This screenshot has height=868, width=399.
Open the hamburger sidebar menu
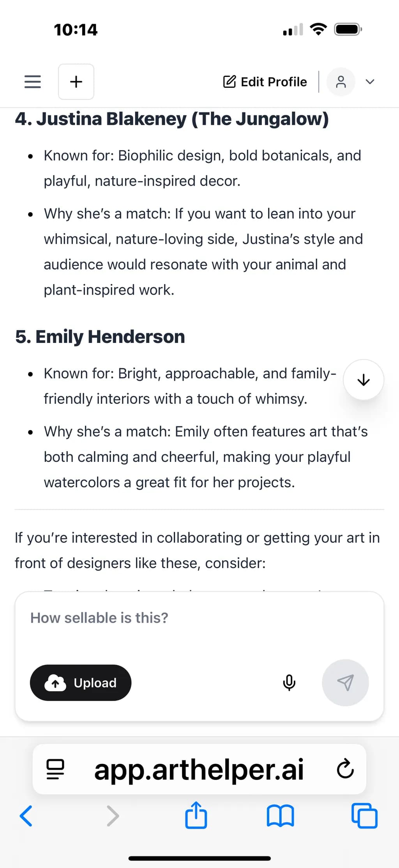tap(32, 82)
